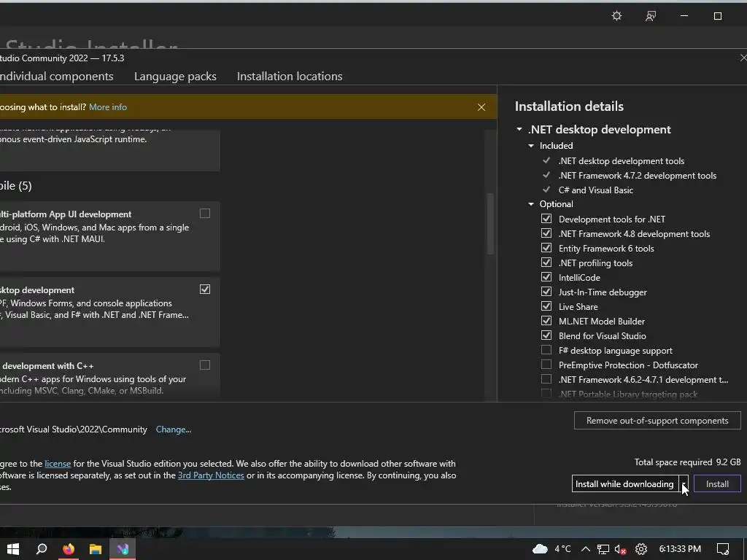Check Multi-platform App UI development workload
The height and width of the screenshot is (560, 747).
pyautogui.click(x=205, y=214)
